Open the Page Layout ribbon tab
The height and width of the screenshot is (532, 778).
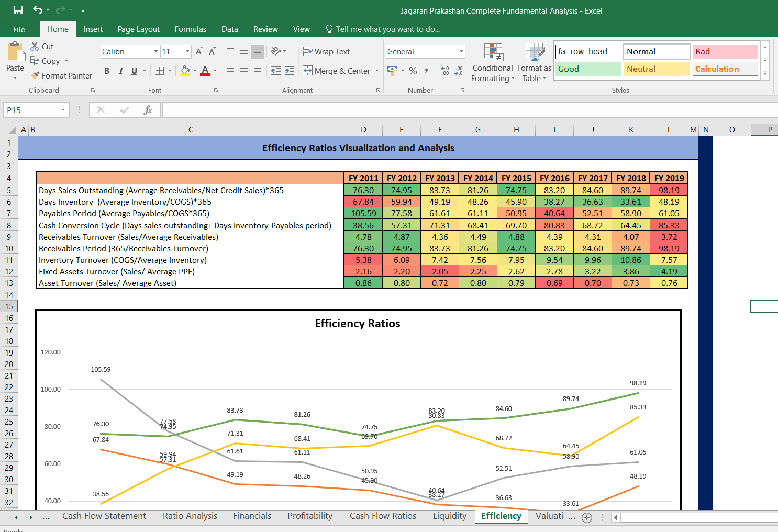point(139,29)
